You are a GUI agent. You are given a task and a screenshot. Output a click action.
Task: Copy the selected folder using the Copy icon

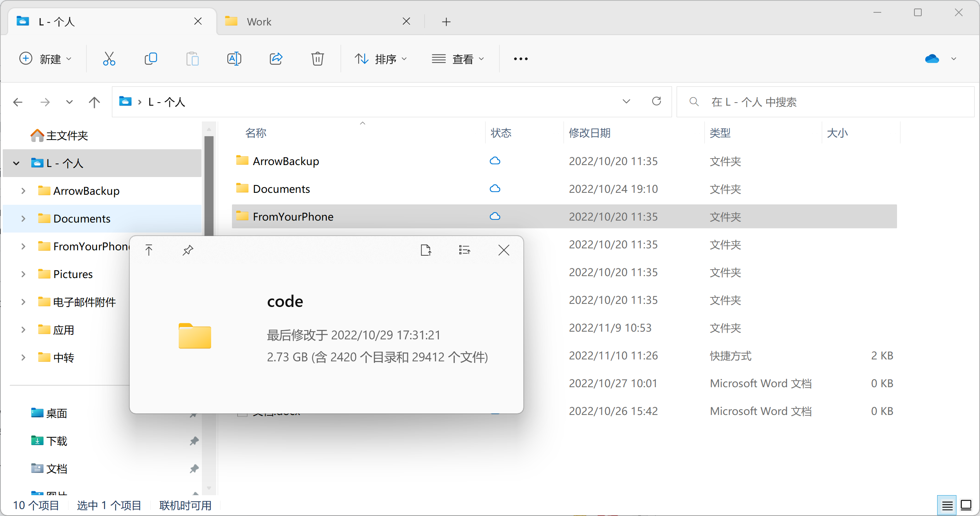point(151,59)
